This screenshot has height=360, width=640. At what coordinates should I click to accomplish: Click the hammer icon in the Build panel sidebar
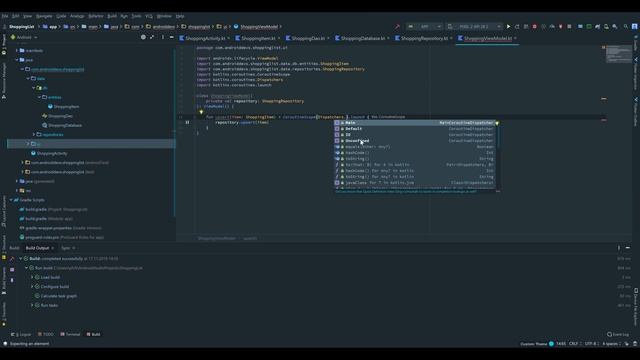pos(12,259)
